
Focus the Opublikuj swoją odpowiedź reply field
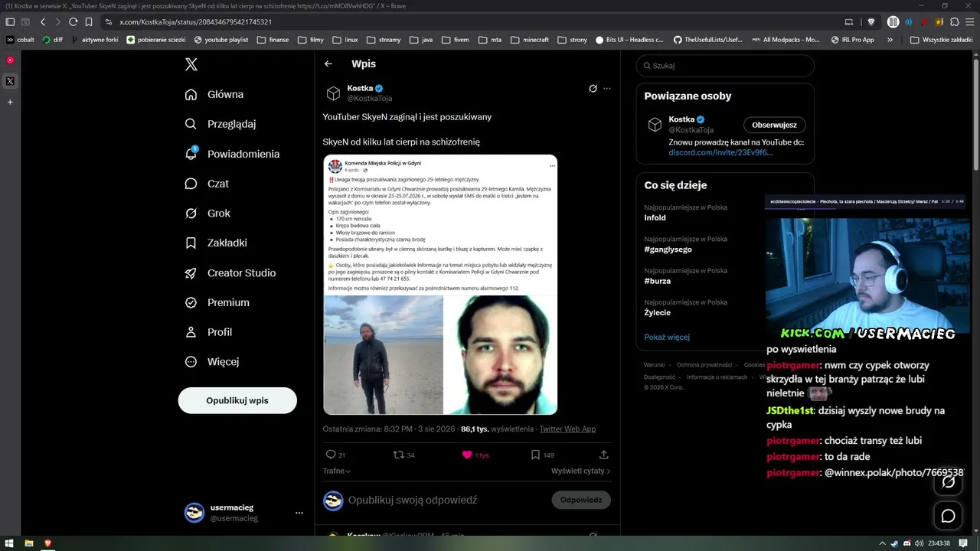pyautogui.click(x=413, y=500)
